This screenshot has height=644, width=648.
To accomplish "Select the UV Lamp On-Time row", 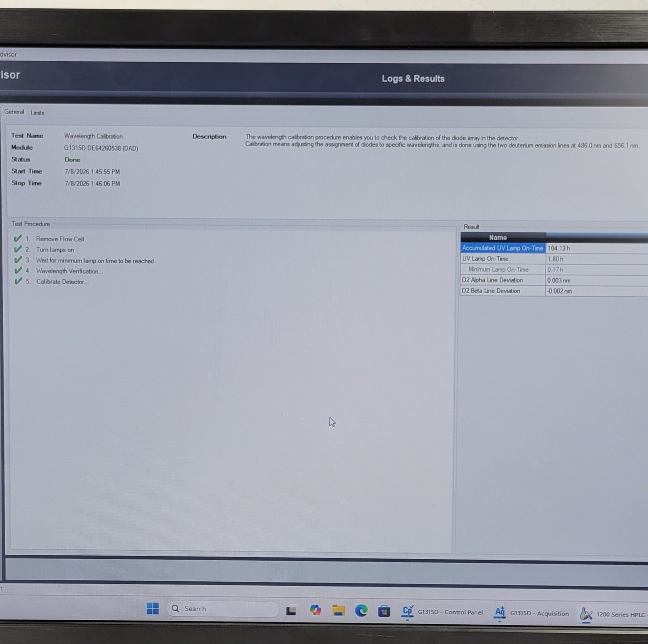I will 554,259.
